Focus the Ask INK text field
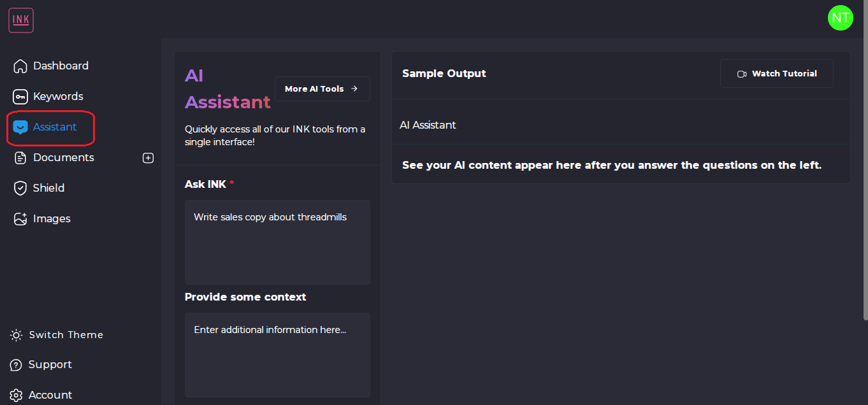868x405 pixels. (x=277, y=242)
